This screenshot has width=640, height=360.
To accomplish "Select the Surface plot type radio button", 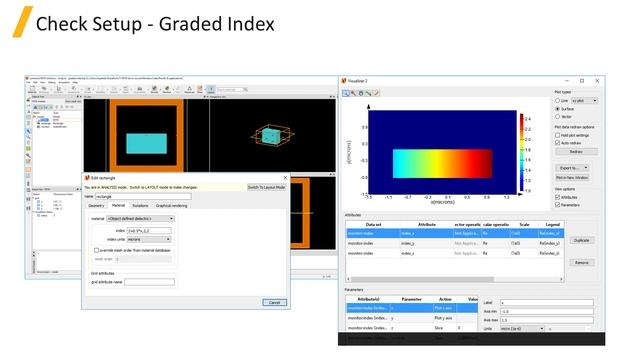I will (558, 109).
